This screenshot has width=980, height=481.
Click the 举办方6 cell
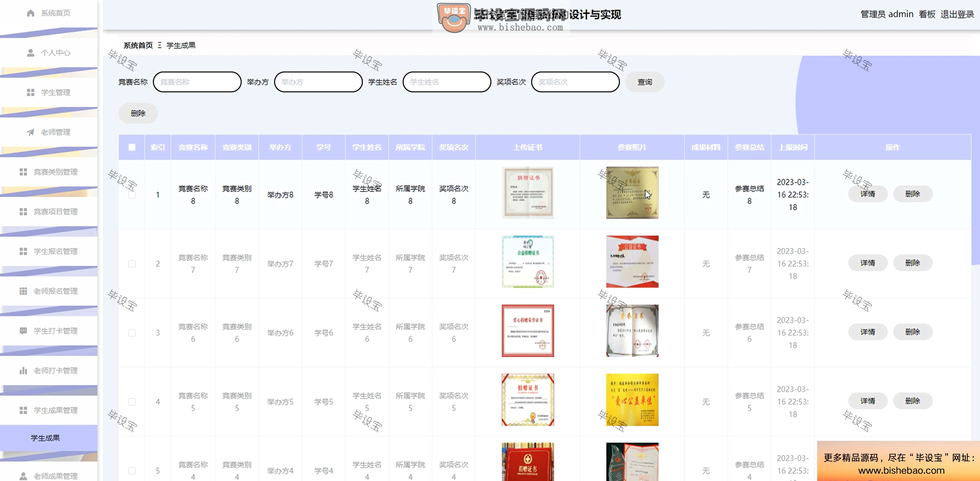[280, 333]
